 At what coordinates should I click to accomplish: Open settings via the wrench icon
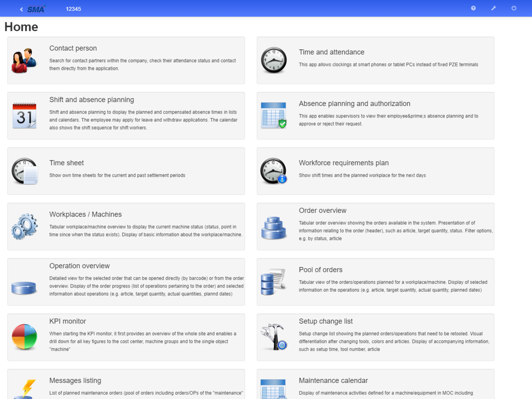pyautogui.click(x=493, y=8)
